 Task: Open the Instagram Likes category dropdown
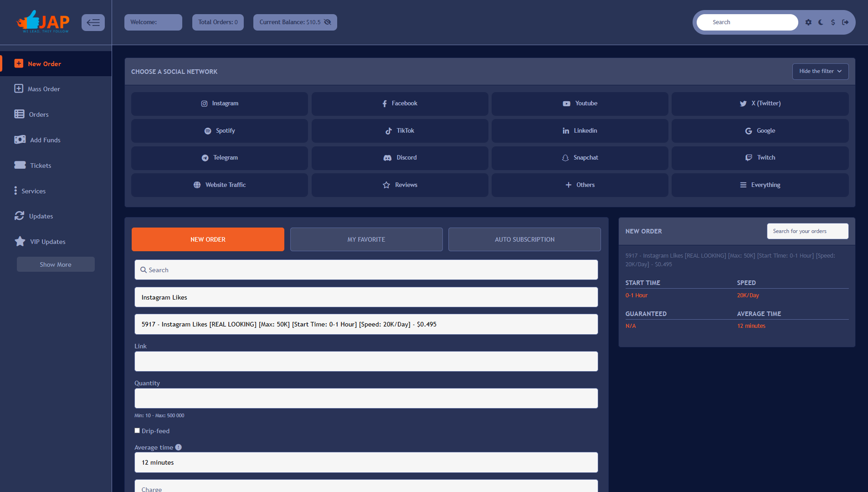366,297
